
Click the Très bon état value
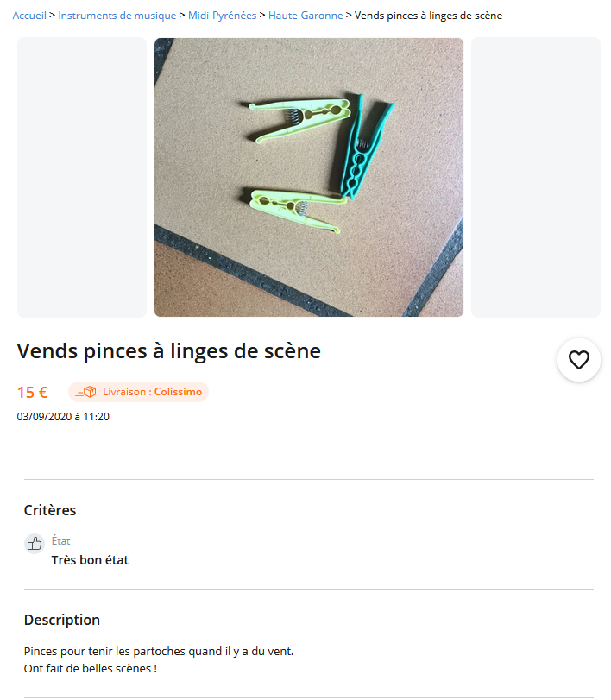pyautogui.click(x=90, y=560)
